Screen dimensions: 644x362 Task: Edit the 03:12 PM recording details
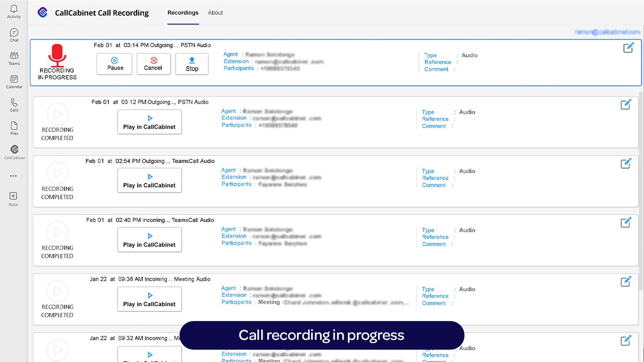(626, 105)
